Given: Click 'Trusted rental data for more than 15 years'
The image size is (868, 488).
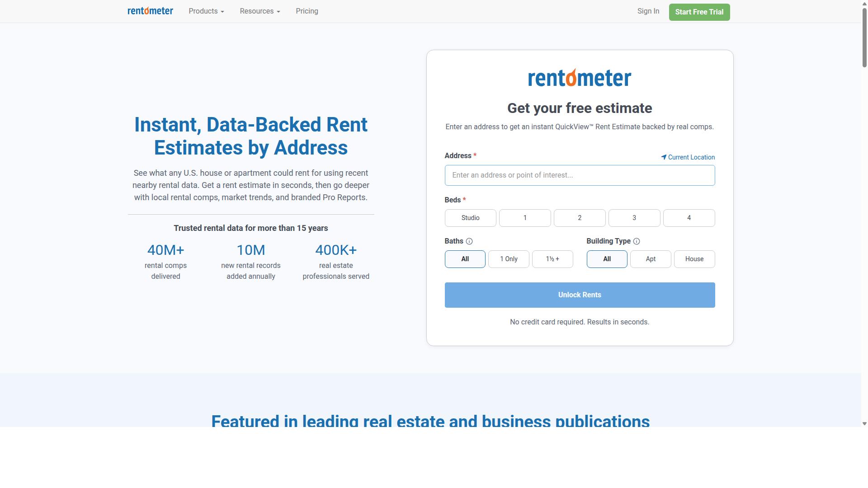Looking at the screenshot, I should coord(251,228).
